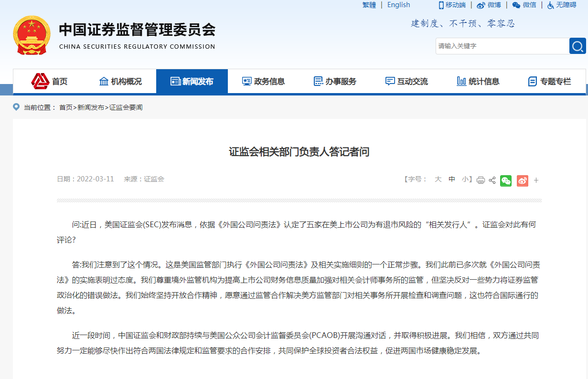The image size is (588, 379).
Task: Open 微信 WeChat icon in the top bar
Action: pyautogui.click(x=516, y=5)
